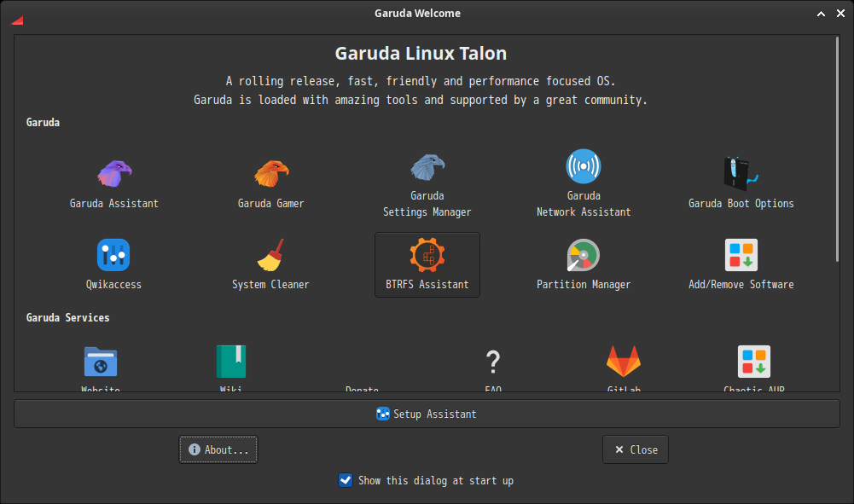The height and width of the screenshot is (504, 854).
Task: Open the About... dialog
Action: coord(218,449)
